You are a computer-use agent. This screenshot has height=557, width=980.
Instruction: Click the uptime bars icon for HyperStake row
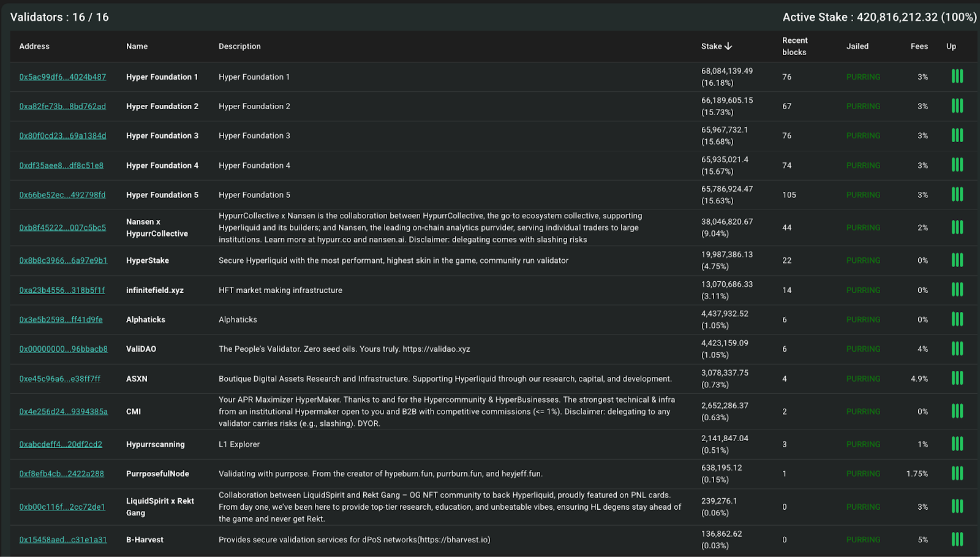click(957, 260)
